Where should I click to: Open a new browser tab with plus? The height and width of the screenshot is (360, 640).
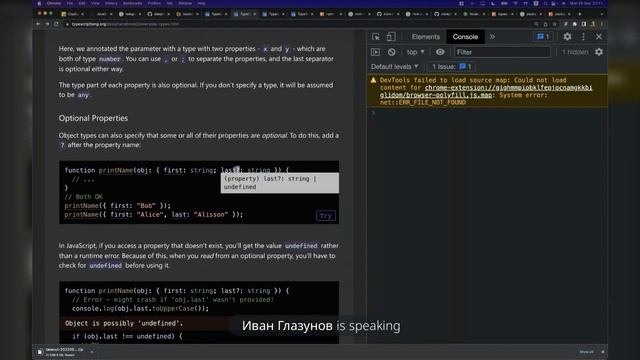[x=580, y=14]
